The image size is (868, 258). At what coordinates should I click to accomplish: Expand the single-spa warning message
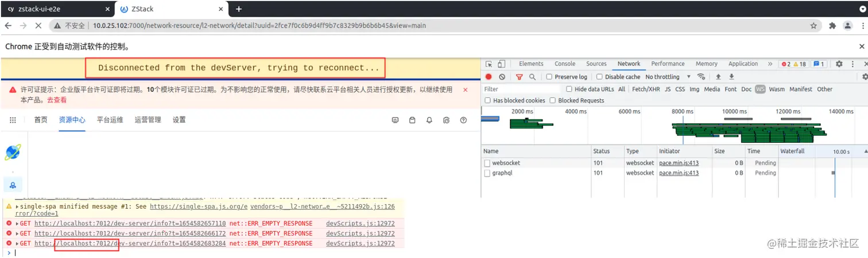point(17,206)
